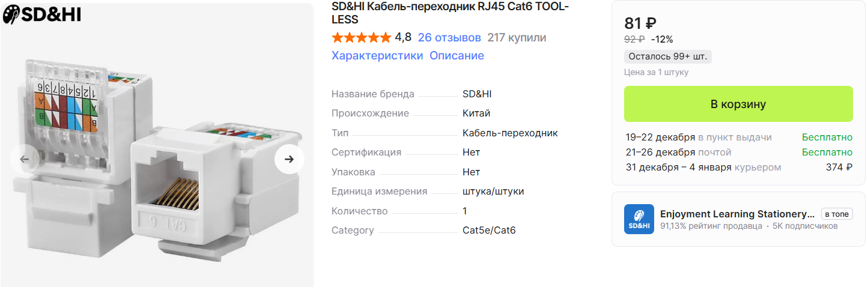Click the product title text
This screenshot has height=287, width=868.
click(450, 13)
